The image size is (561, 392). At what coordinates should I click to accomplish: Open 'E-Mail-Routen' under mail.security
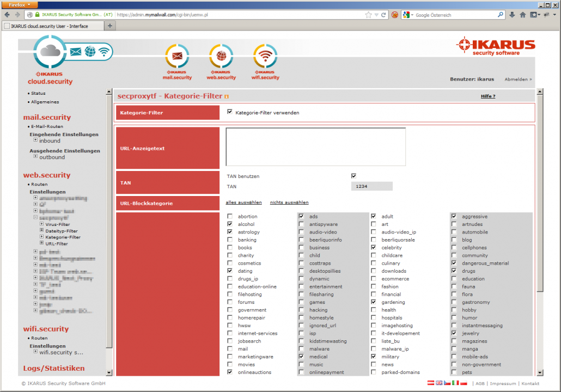(47, 127)
